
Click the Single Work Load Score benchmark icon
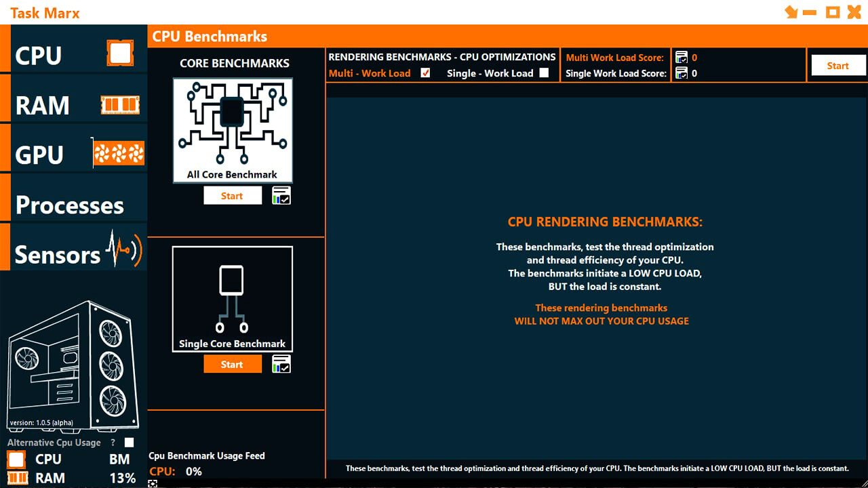(x=681, y=73)
